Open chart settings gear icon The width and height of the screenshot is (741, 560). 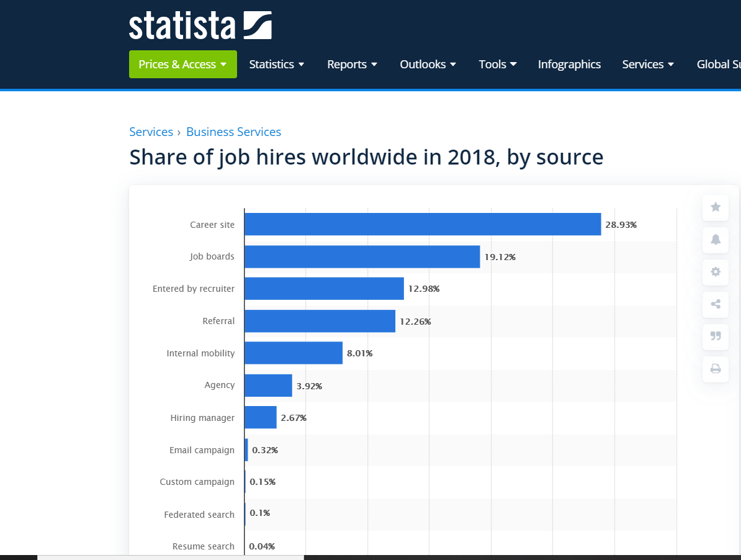pyautogui.click(x=716, y=272)
